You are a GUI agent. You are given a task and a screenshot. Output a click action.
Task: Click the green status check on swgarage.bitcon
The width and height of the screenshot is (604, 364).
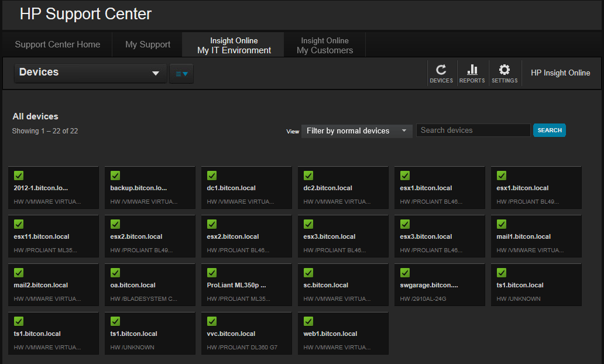(x=405, y=273)
